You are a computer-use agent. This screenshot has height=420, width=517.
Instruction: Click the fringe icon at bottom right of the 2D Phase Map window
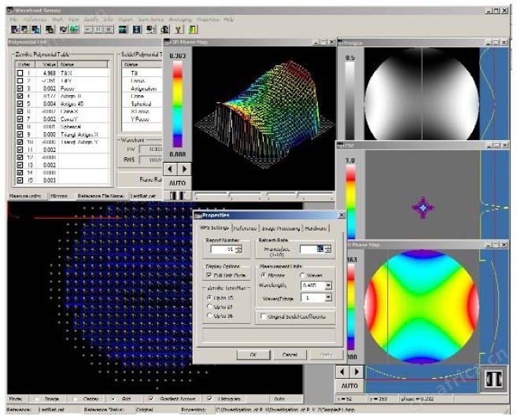494,378
